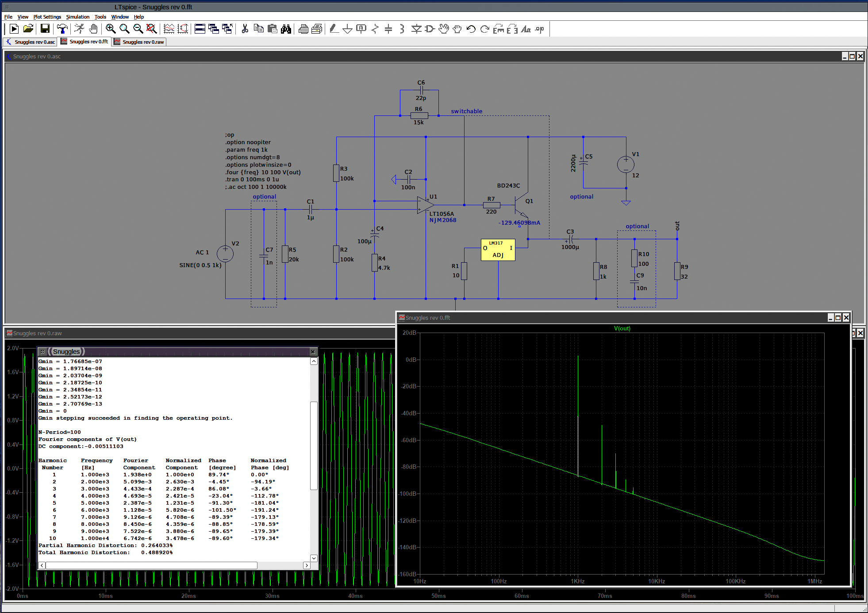Click the V(out) trace label in FFT
The height and width of the screenshot is (613, 868).
point(622,328)
